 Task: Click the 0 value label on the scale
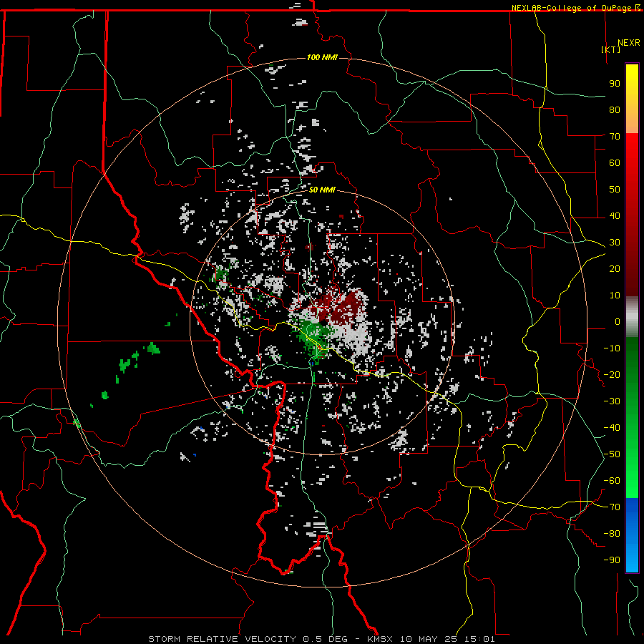(x=618, y=322)
